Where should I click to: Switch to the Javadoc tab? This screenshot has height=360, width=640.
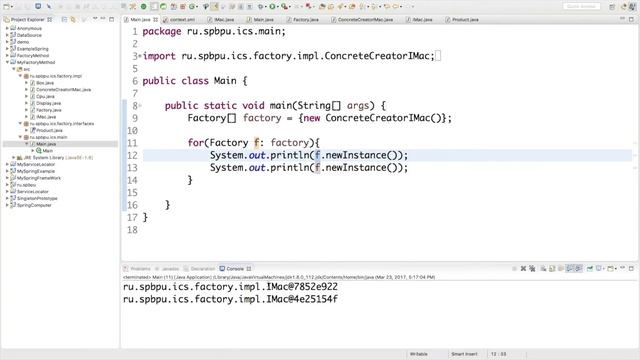167,269
